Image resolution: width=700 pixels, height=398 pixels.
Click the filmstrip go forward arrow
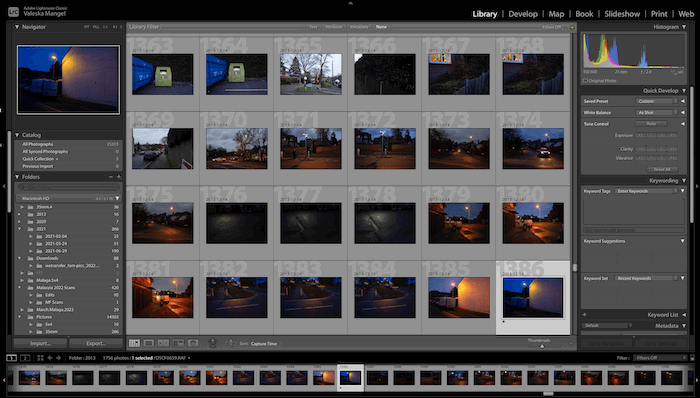pos(58,358)
